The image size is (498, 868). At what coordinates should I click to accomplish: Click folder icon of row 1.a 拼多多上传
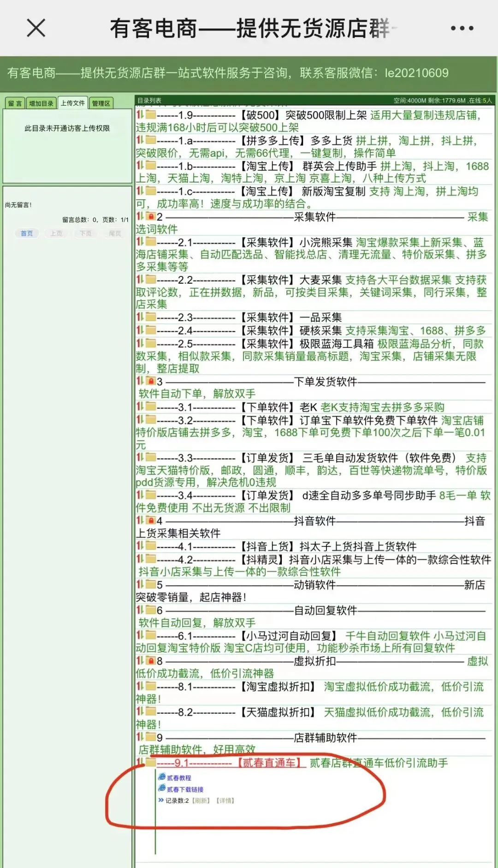click(151, 140)
